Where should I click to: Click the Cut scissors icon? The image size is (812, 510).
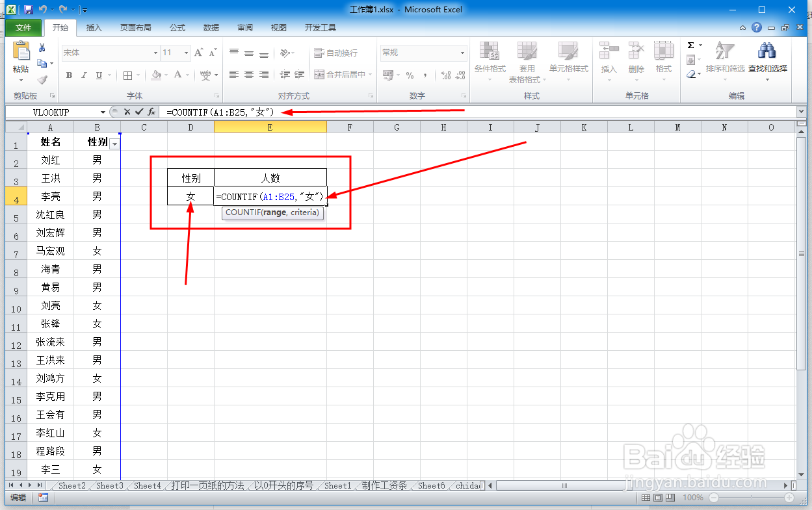[x=42, y=47]
